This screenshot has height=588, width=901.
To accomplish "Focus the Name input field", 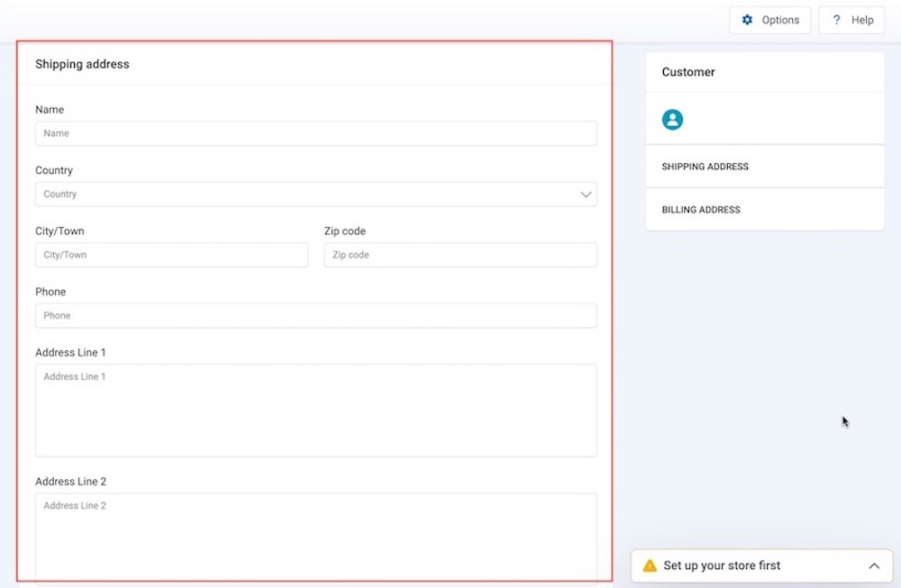I will tap(315, 133).
